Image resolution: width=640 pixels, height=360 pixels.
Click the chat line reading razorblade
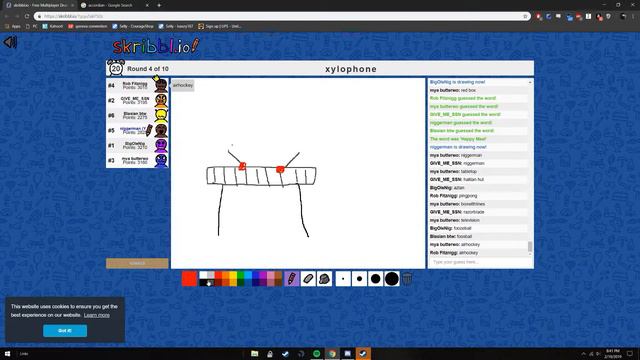coord(478,212)
